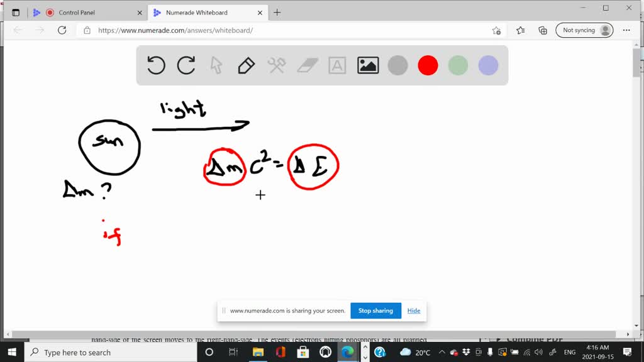Viewport: 644px width, 362px height.
Task: Open Task View
Action: (x=233, y=352)
